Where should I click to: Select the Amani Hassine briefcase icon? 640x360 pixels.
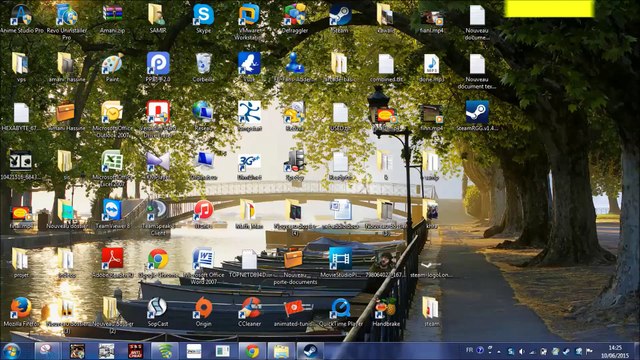(x=67, y=116)
